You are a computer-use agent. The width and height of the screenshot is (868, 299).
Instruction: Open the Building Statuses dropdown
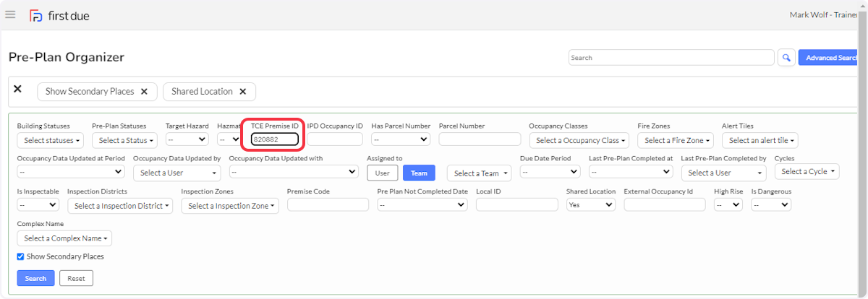[x=50, y=140]
